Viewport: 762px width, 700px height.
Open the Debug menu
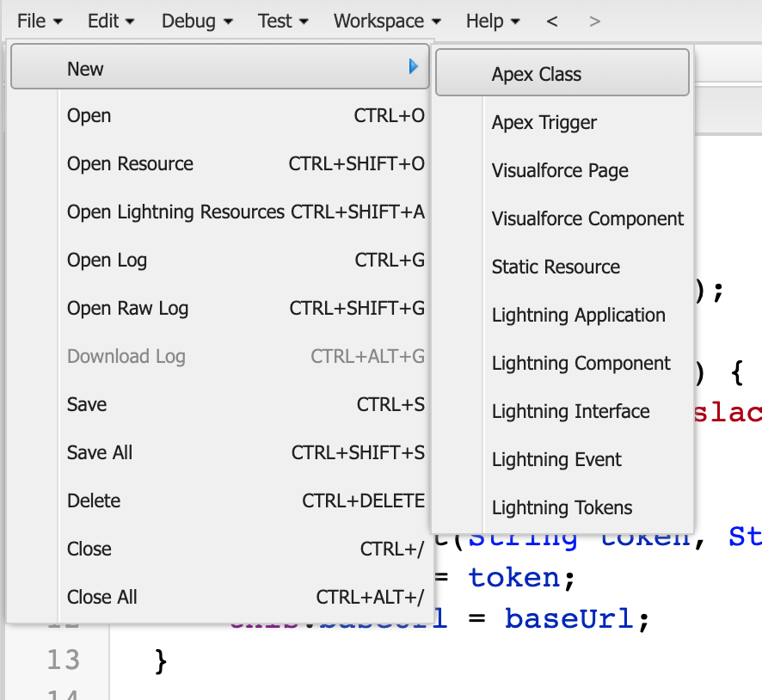click(197, 21)
